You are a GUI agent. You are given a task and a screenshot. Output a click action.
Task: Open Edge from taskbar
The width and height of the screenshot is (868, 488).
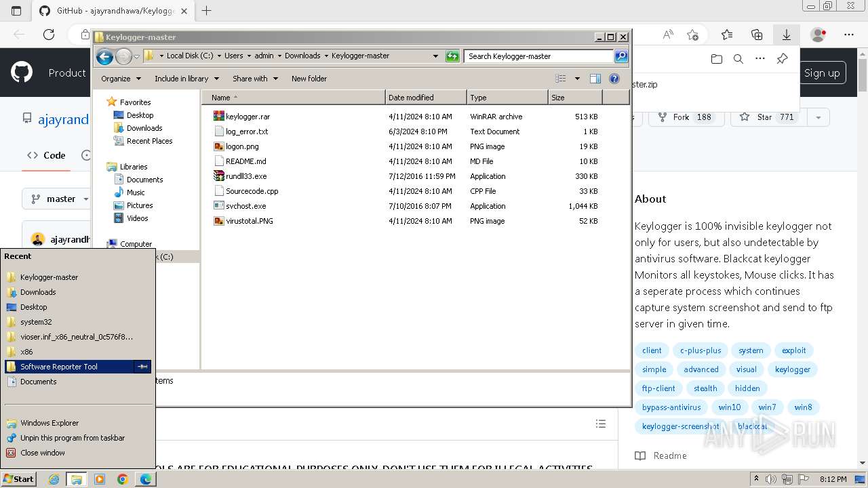(x=146, y=479)
